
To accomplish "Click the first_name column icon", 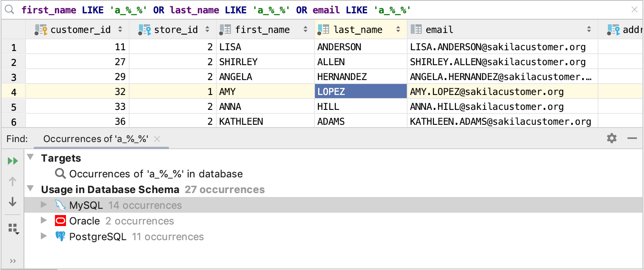I will click(x=225, y=30).
